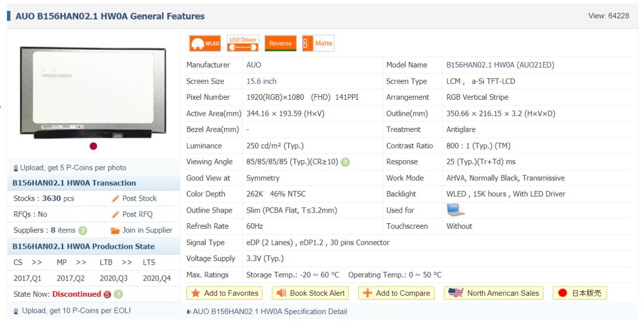
Task: Click the 2020,Q4 LTS production date
Action: [x=157, y=278]
